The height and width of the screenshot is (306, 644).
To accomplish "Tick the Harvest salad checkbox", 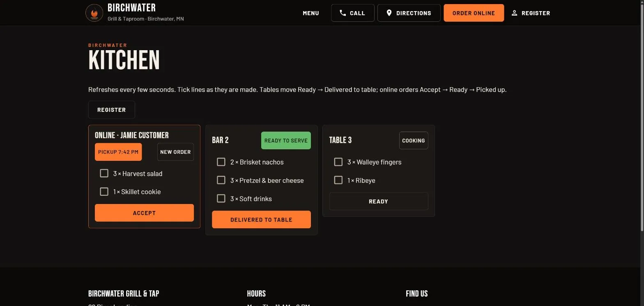I will (x=104, y=173).
